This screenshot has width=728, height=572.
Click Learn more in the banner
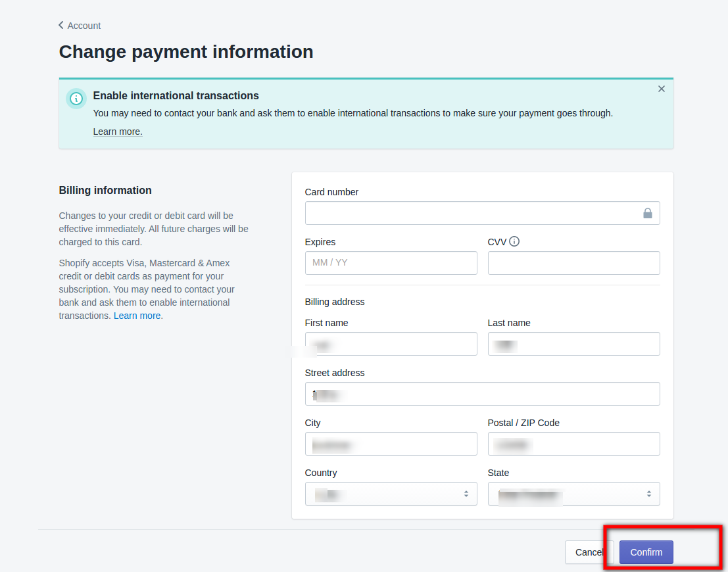[x=117, y=131]
